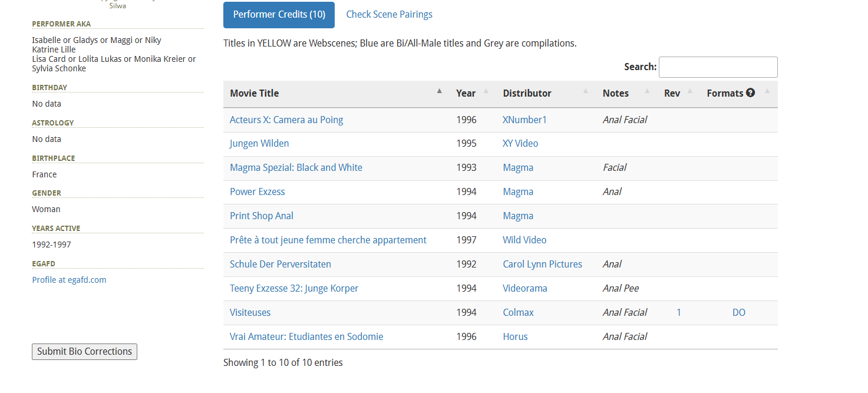Open the Colmax distributor link
868x393 pixels.
[518, 313]
